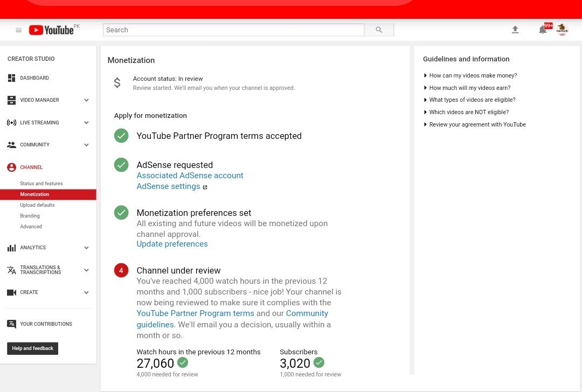
Task: Click the green check beside 27,060 watch hours
Action: 183,362
